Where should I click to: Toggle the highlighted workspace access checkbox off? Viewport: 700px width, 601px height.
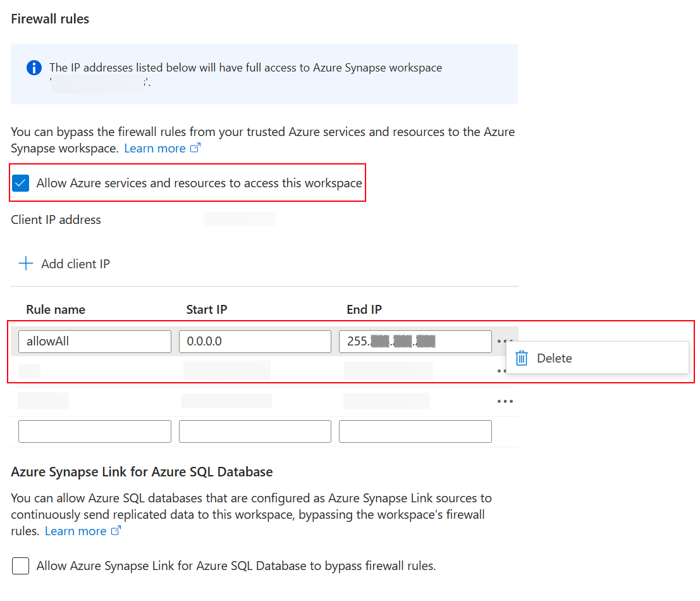tap(20, 183)
